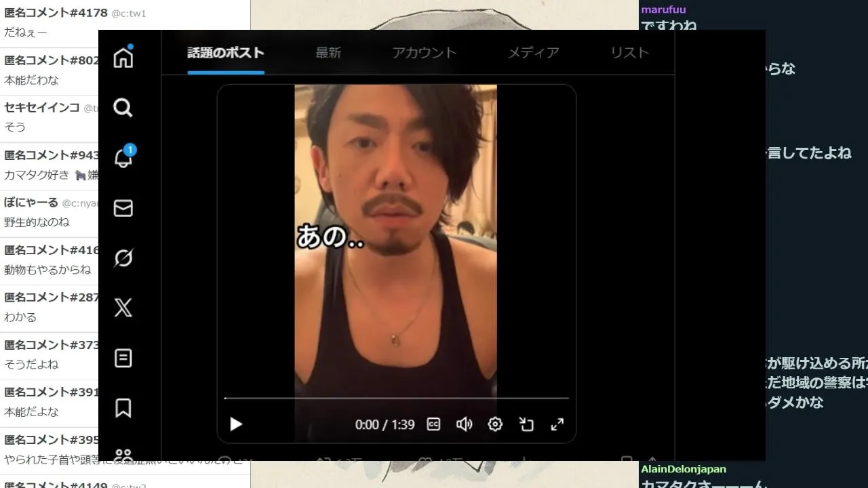Select chat message ですわね
The image size is (868, 488).
tap(669, 25)
